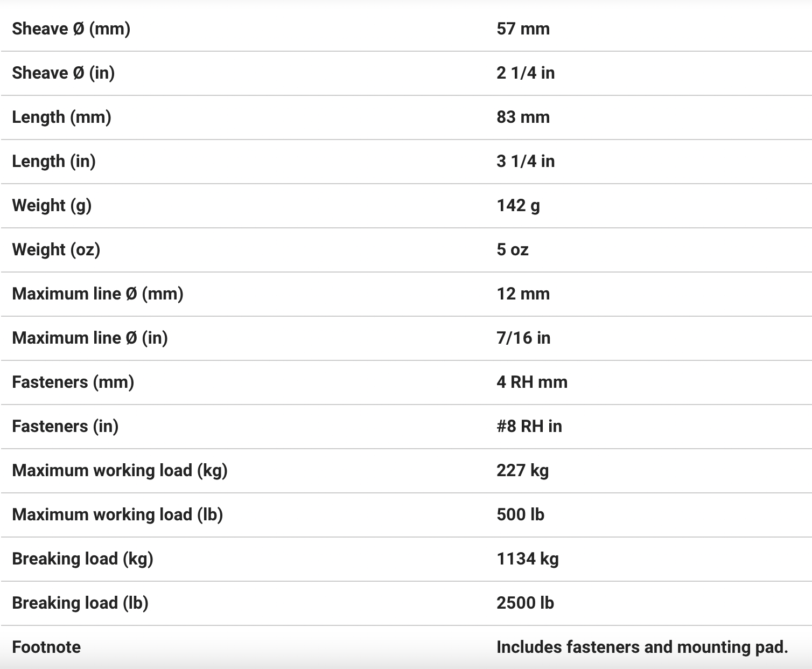This screenshot has width=812, height=669.
Task: Click the "Maximum line Ø (mm)" label
Action: [x=97, y=294]
